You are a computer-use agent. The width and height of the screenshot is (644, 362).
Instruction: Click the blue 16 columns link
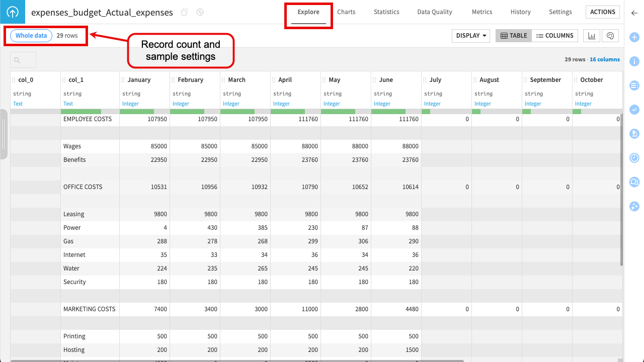pos(605,59)
